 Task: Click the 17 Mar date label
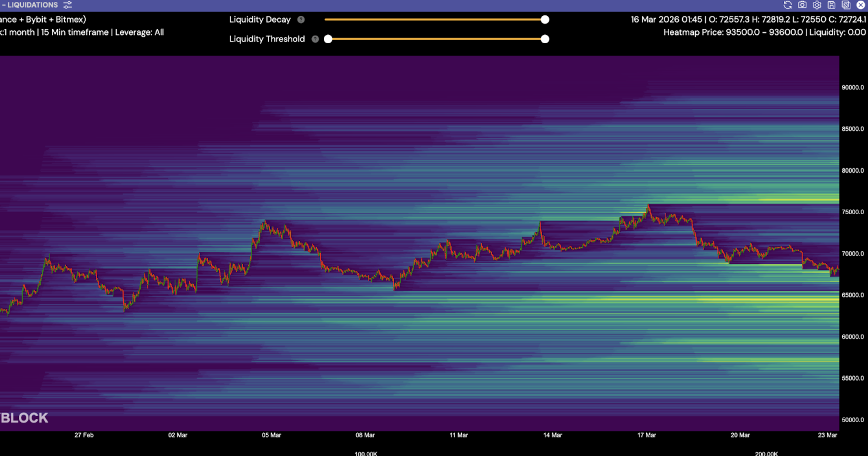[x=647, y=435]
